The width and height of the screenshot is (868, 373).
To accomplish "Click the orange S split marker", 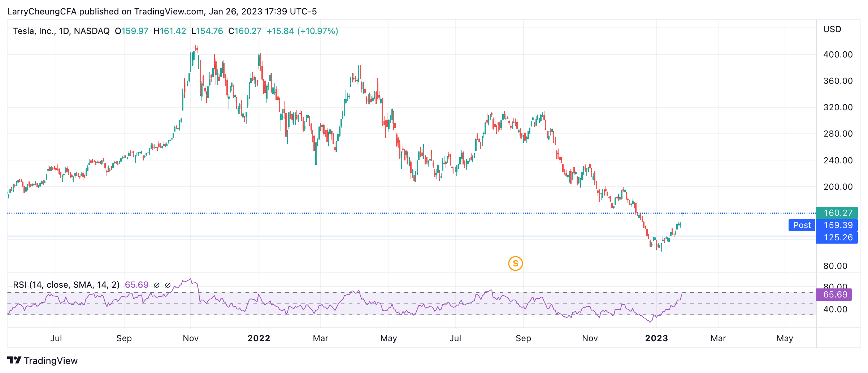I will click(x=515, y=263).
